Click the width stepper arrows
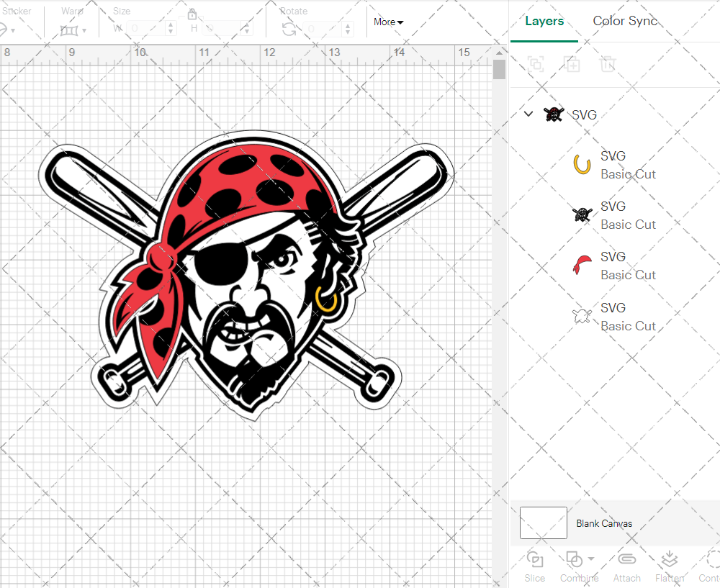This screenshot has height=588, width=720. [x=171, y=29]
